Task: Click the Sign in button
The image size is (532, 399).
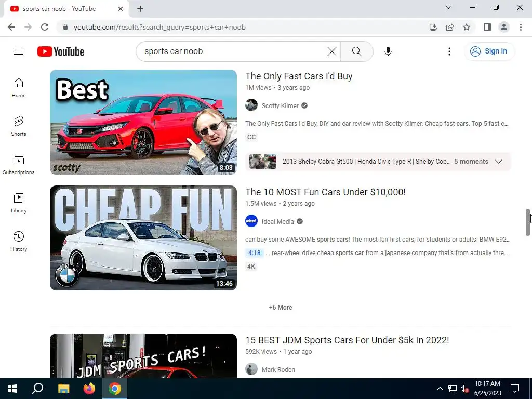Action: 489,51
